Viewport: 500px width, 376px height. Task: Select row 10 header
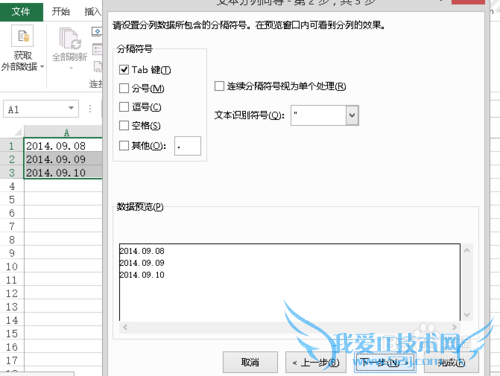(x=12, y=267)
